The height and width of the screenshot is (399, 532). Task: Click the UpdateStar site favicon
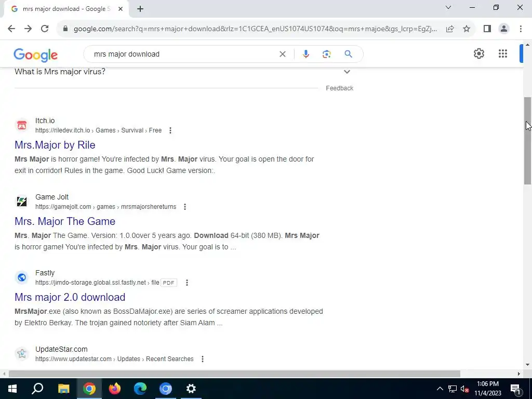coord(22,353)
